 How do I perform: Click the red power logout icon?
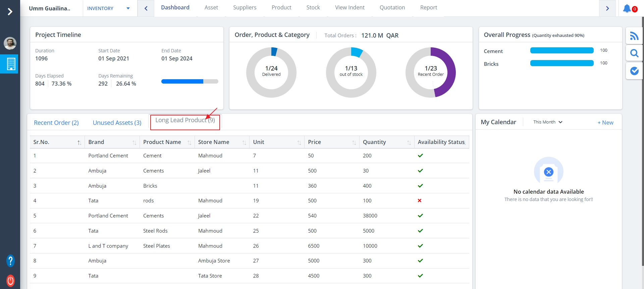point(10,280)
